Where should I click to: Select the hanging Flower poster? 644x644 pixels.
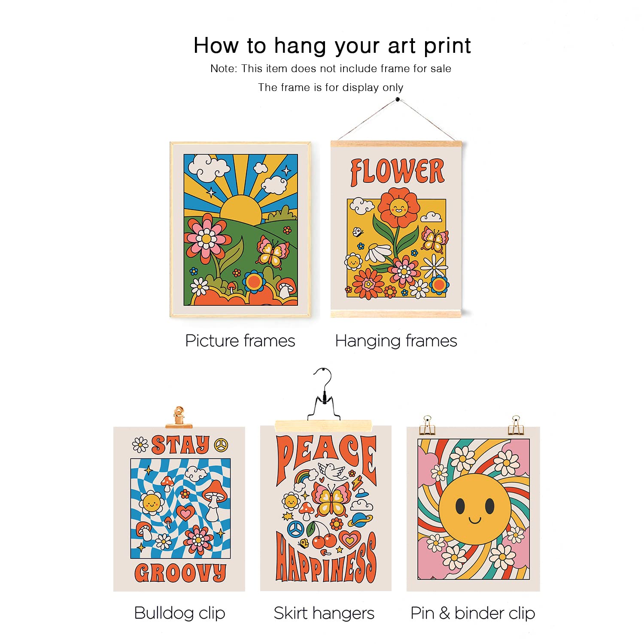pyautogui.click(x=396, y=229)
